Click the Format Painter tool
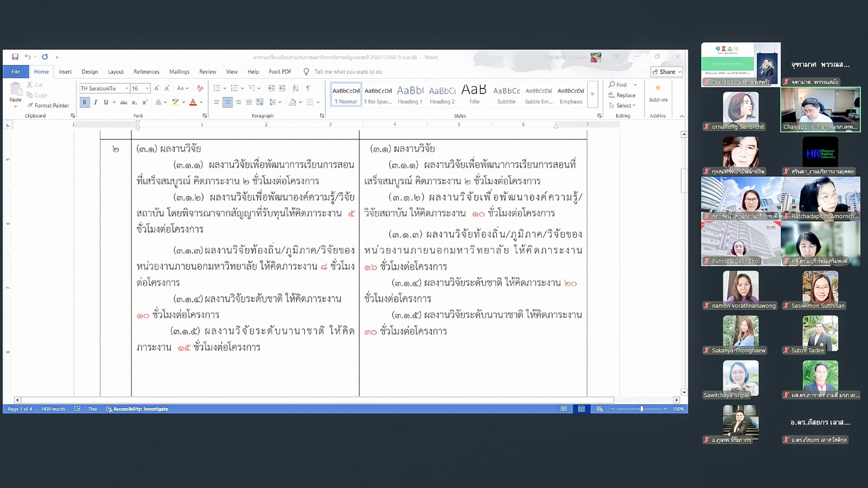Viewport: 868px width, 488px height. [48, 106]
